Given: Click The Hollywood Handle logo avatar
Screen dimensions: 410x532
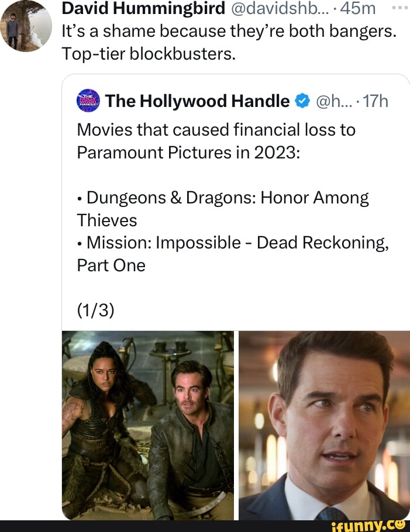Looking at the screenshot, I should pos(89,101).
